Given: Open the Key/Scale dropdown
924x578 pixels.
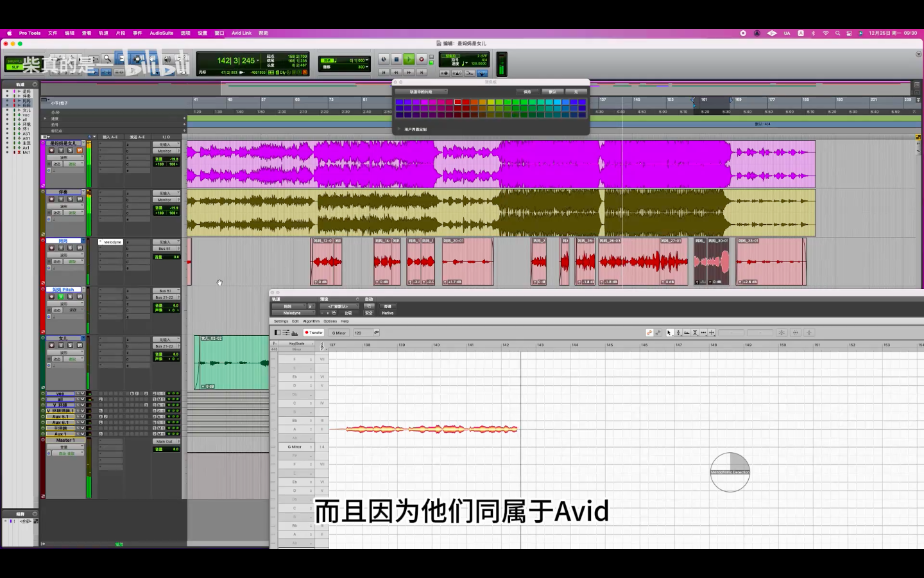Looking at the screenshot, I should point(296,344).
